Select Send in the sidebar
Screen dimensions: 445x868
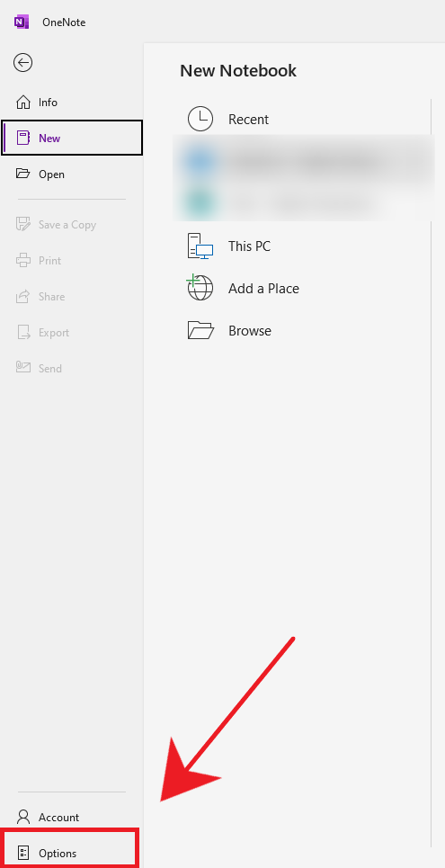click(x=71, y=369)
